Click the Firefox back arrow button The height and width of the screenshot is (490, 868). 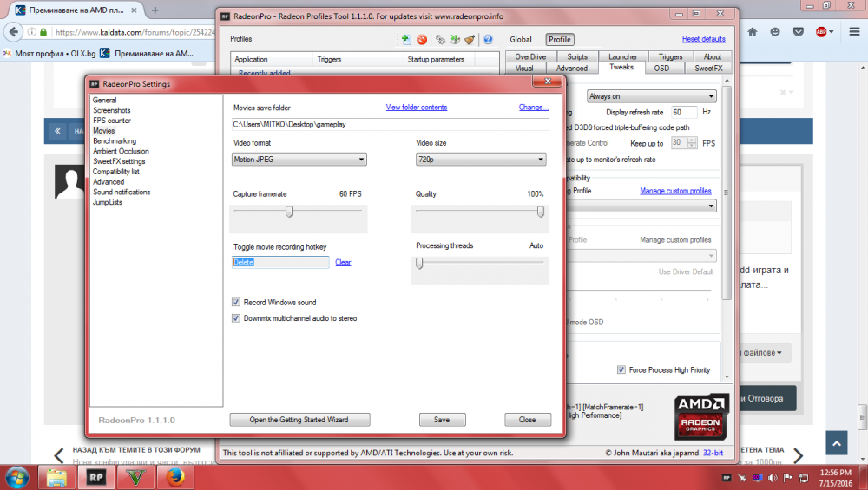pos(13,32)
